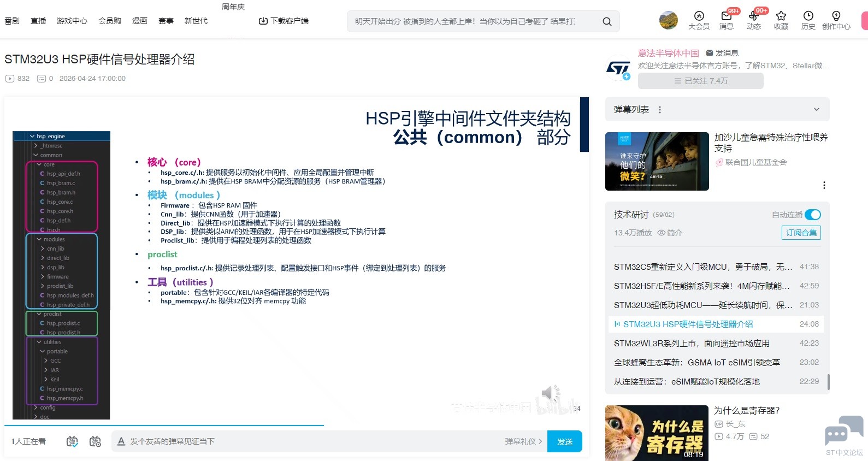Click the play count icon showing 832
Image resolution: width=868 pixels, height=461 pixels.
9,79
